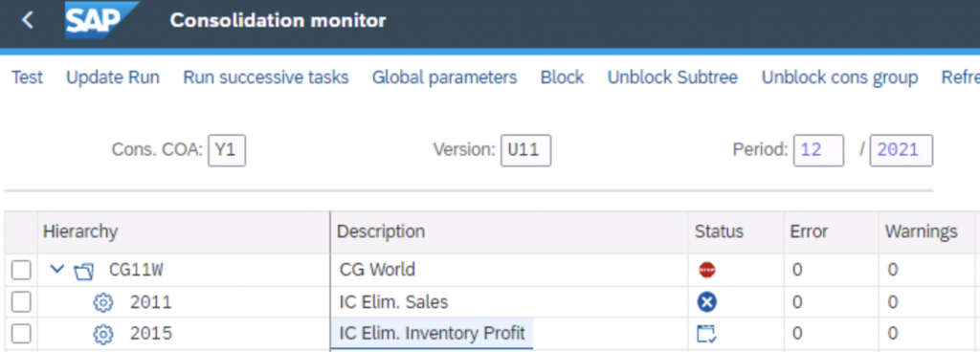Click Run successive tasks

click(x=266, y=77)
